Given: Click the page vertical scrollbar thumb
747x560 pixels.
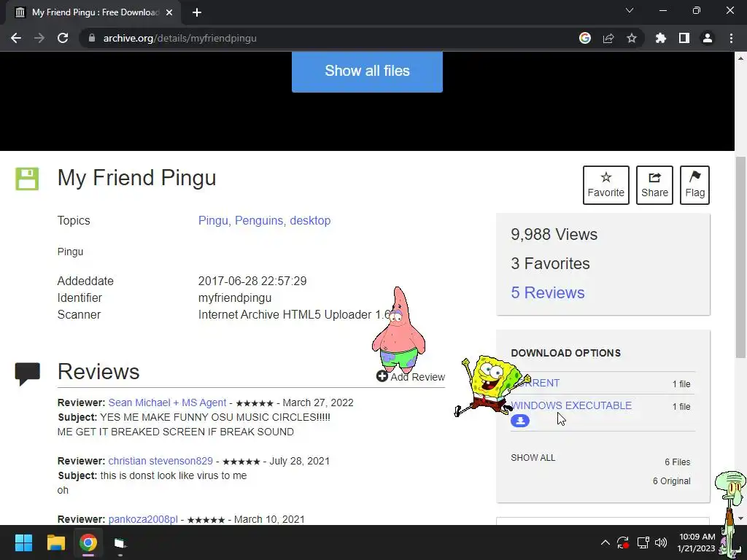Looking at the screenshot, I should (740, 257).
